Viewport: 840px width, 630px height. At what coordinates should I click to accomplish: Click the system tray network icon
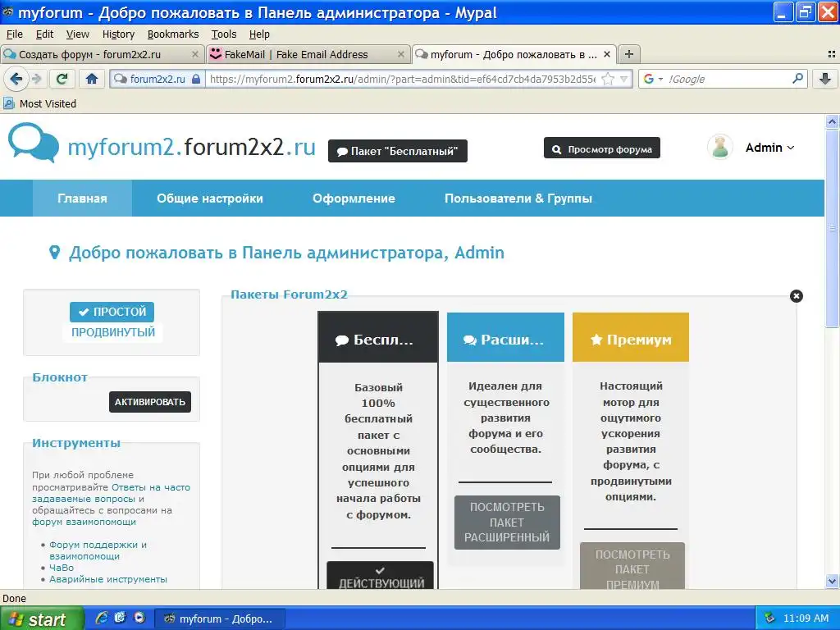769,619
